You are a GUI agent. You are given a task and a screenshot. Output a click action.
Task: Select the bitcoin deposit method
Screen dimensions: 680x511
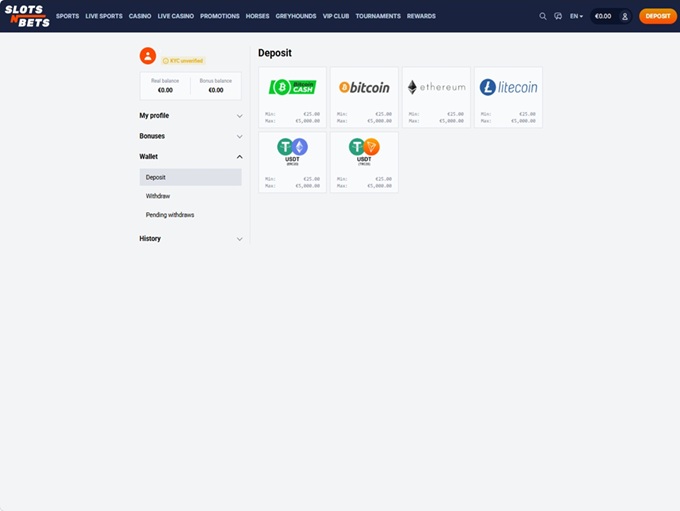(x=364, y=97)
